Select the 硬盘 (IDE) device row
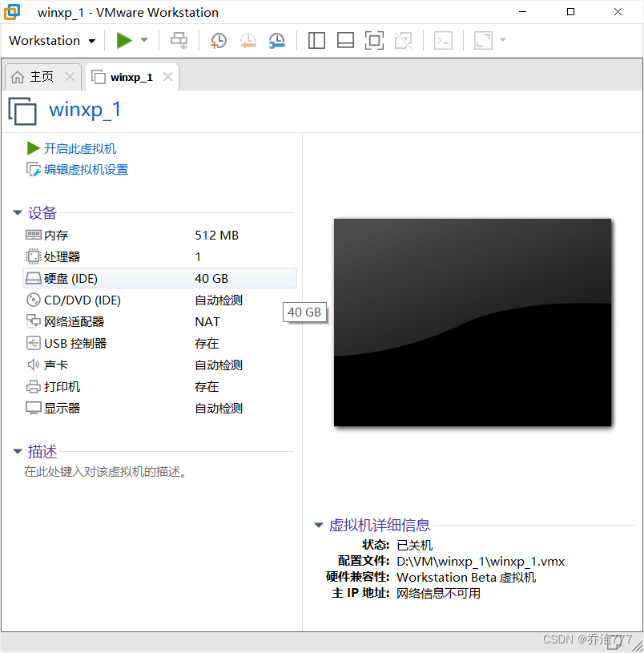Viewport: 644px width, 653px height. (160, 278)
